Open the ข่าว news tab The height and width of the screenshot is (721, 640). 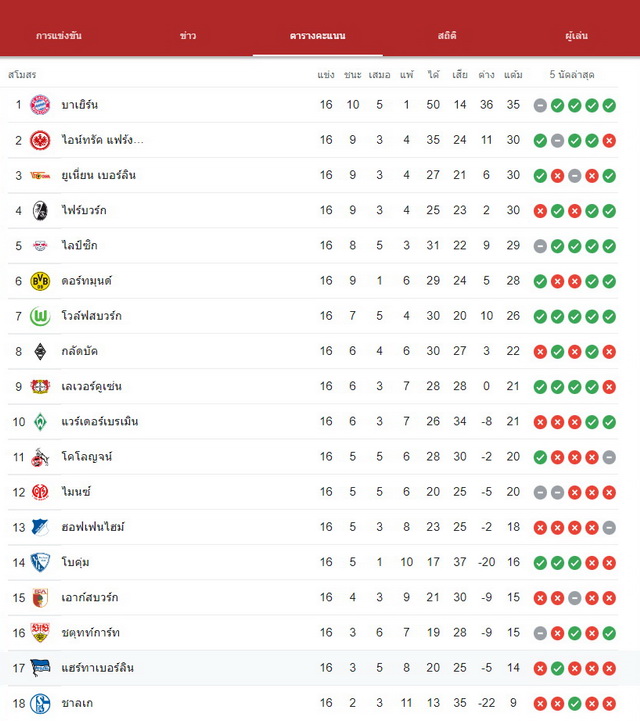188,35
